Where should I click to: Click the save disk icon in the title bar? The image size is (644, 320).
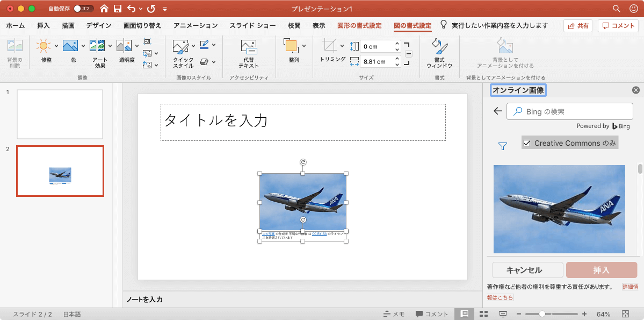click(x=117, y=9)
